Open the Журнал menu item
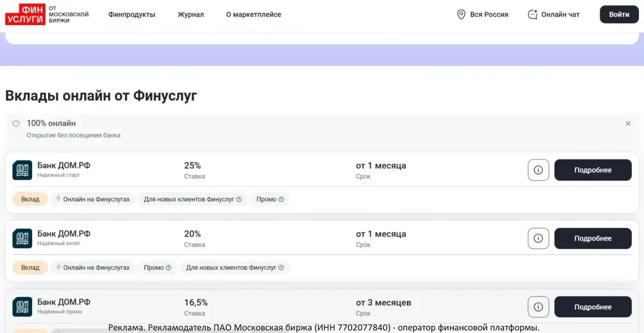Viewport: 644px width, 333px height. 191,15
